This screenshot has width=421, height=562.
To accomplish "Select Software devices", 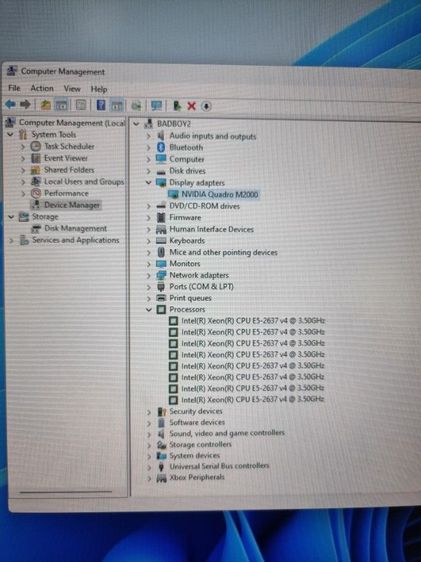I will point(197,422).
